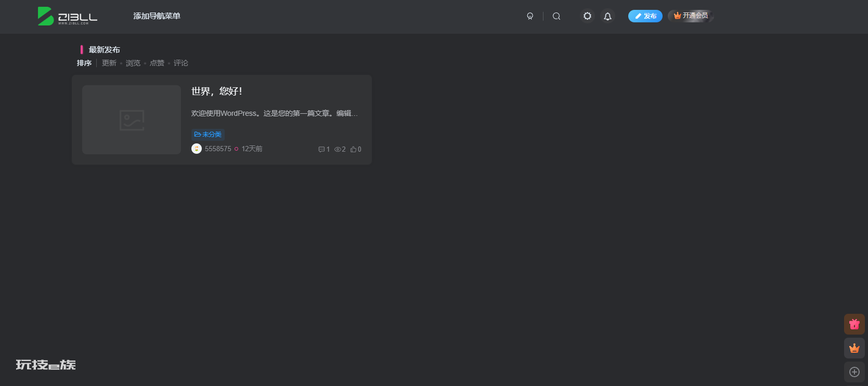Sort posts by 更新
Viewport: 868px width, 386px height.
pyautogui.click(x=109, y=63)
